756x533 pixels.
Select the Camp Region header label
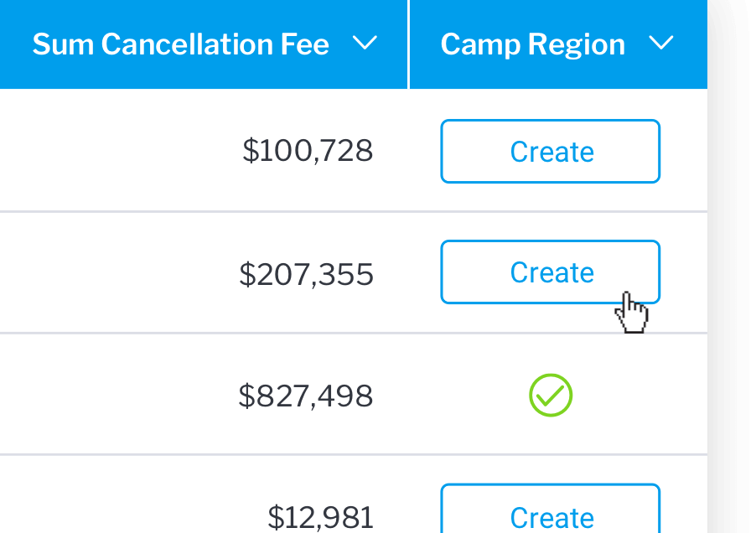(533, 44)
